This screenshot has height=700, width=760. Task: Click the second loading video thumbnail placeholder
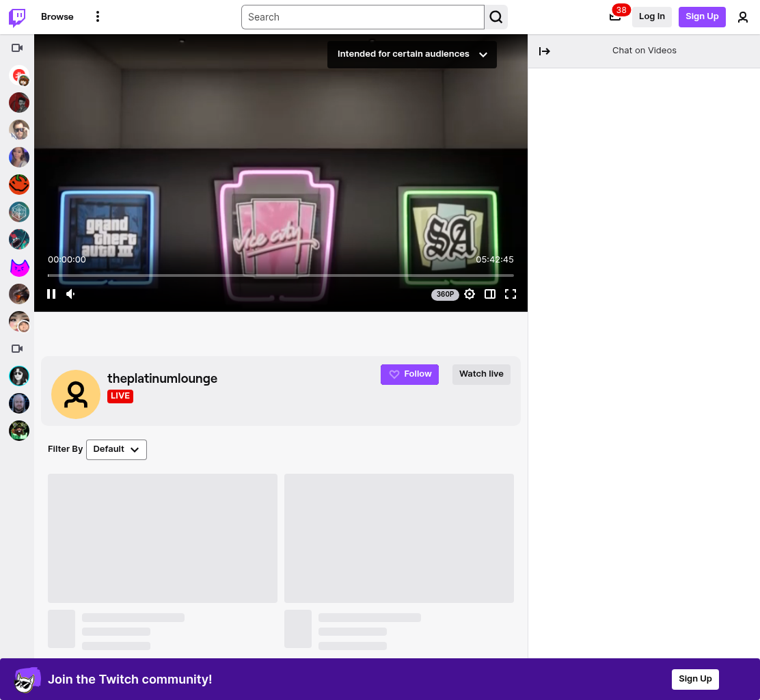(x=399, y=538)
